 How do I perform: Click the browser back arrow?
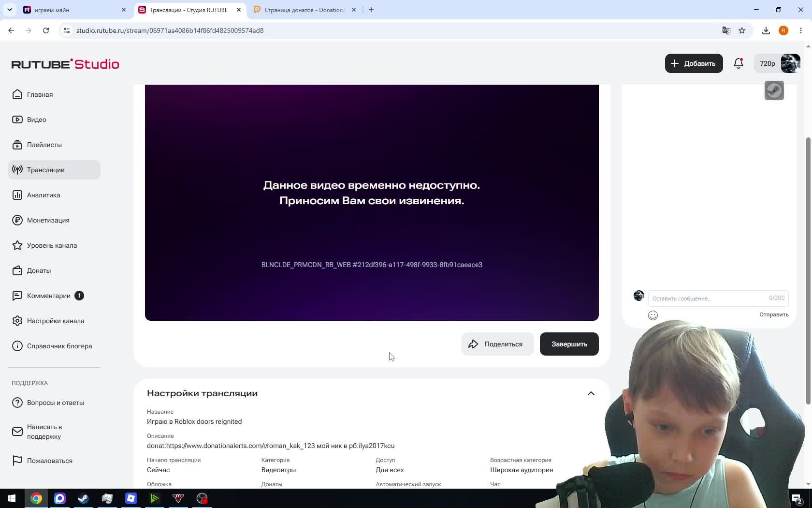11,30
